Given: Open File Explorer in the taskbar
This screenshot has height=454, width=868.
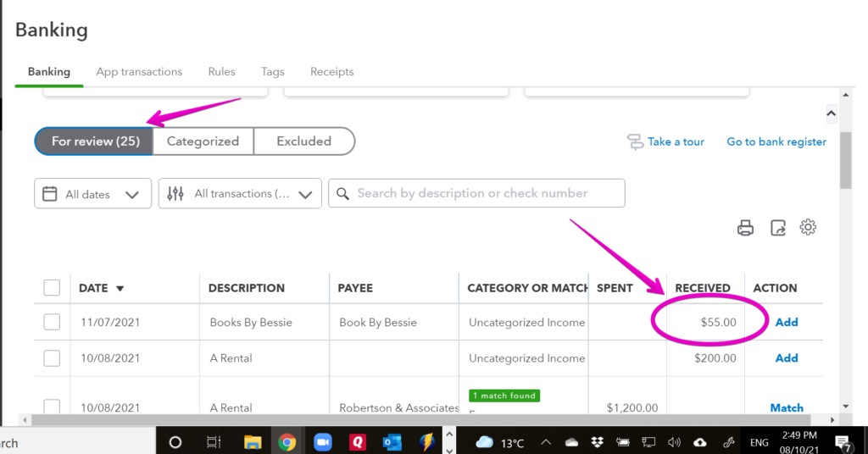Looking at the screenshot, I should pos(253,442).
